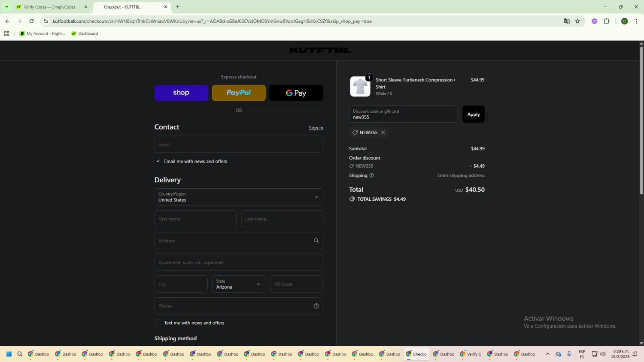Screen dimensions: 644x362
Task: Close the Verify Codes tab
Action: coord(86,7)
